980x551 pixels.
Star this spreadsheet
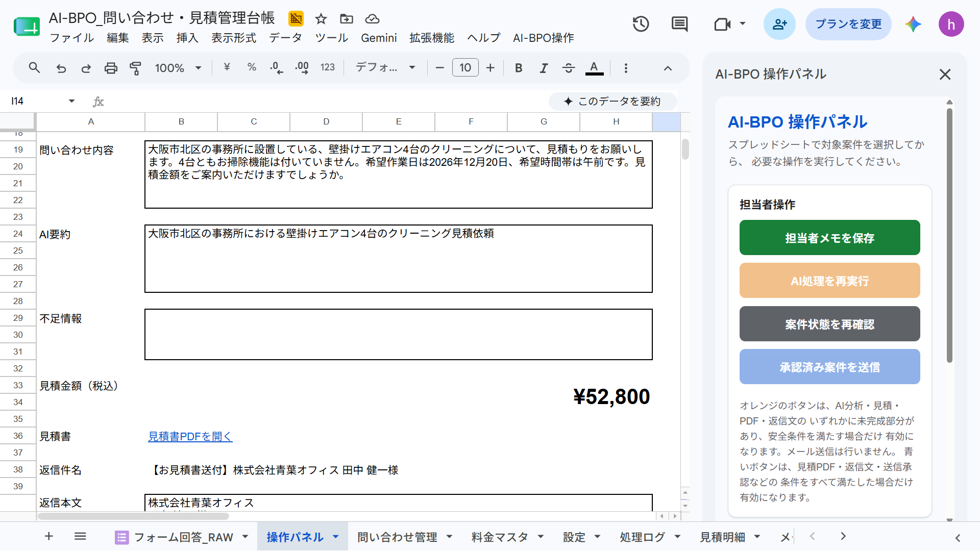coord(321,19)
